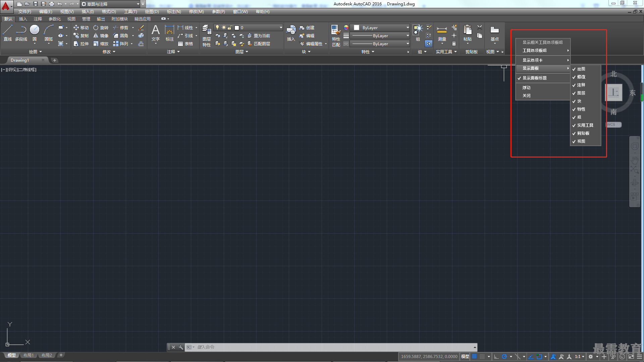Open the 文件(F) menu
The image size is (644, 362).
[x=24, y=12]
